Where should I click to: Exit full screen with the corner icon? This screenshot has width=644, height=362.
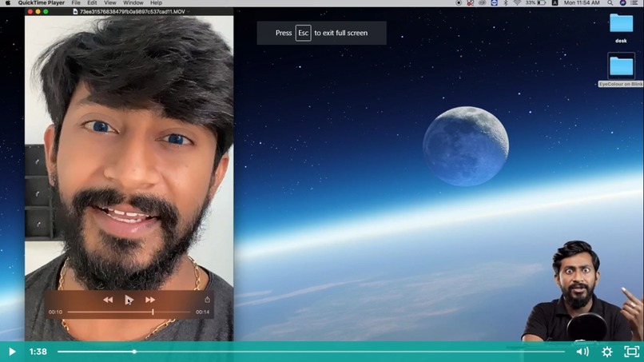[632, 352]
